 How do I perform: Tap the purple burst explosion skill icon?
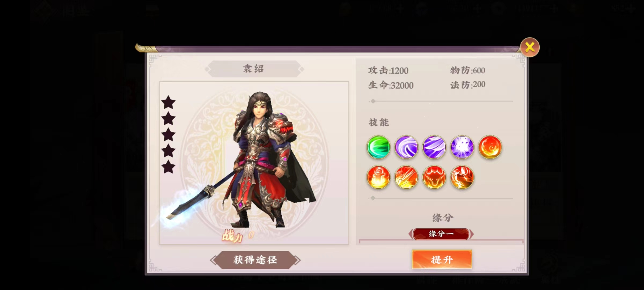point(462,147)
